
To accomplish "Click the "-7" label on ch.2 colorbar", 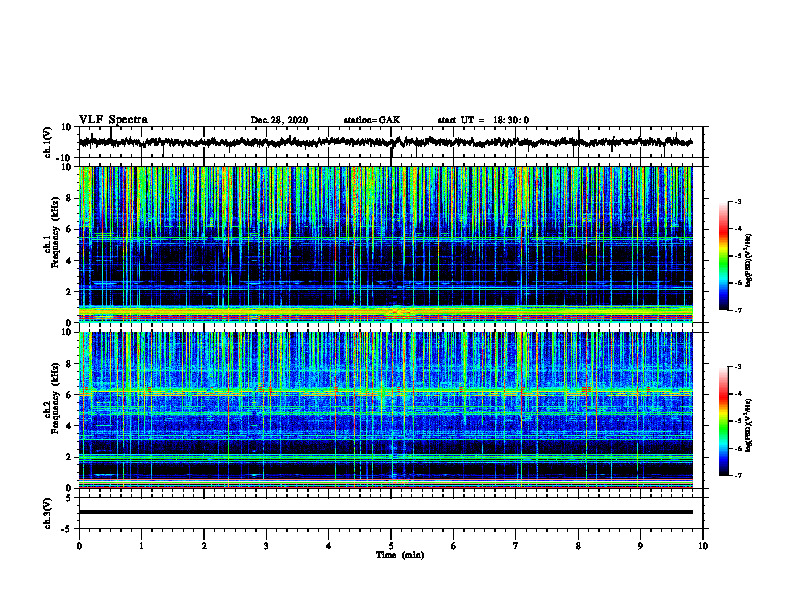I will pos(737,475).
